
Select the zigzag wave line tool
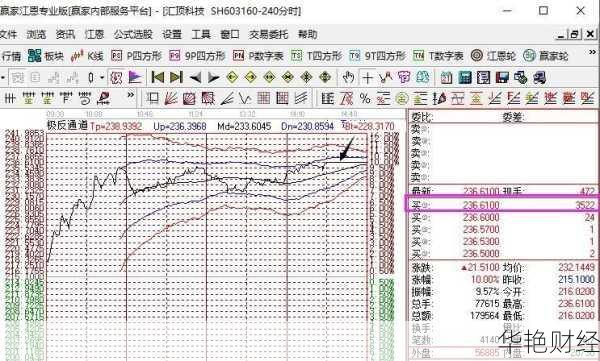click(245, 99)
